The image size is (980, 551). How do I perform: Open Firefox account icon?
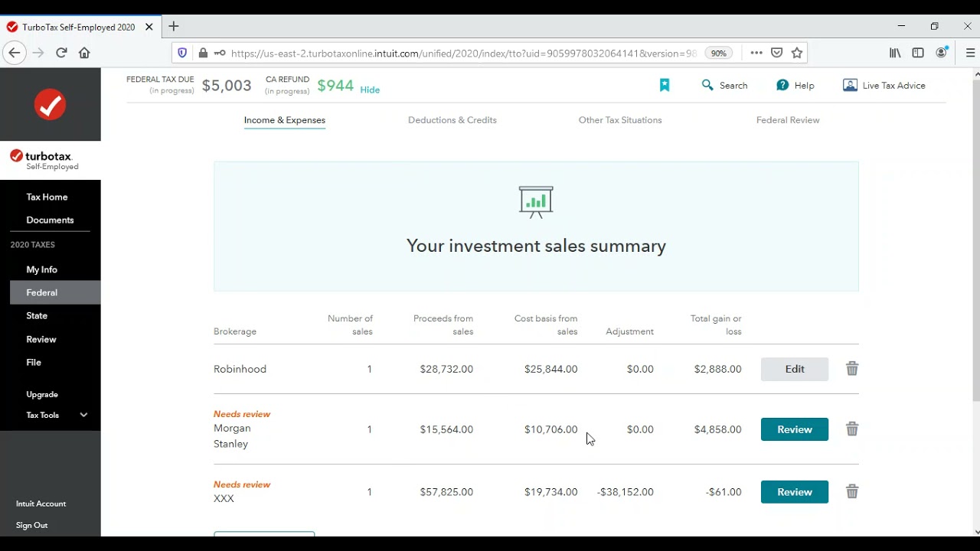942,53
